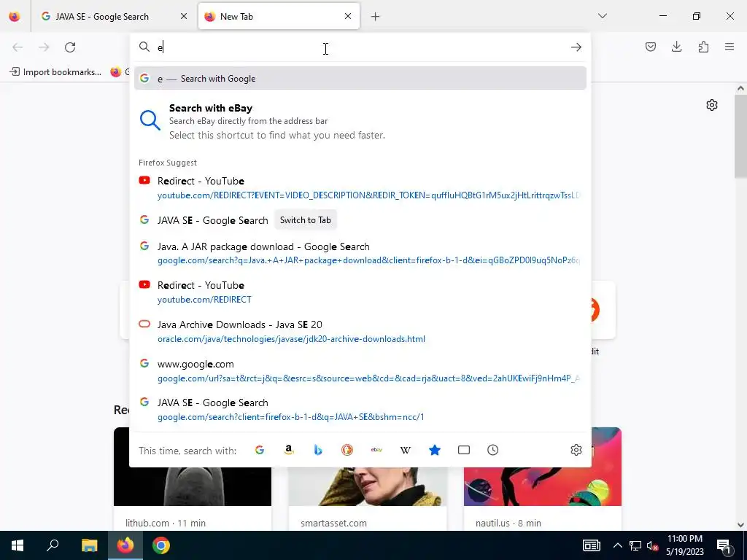Open File Explorer from taskbar

pos(89,545)
